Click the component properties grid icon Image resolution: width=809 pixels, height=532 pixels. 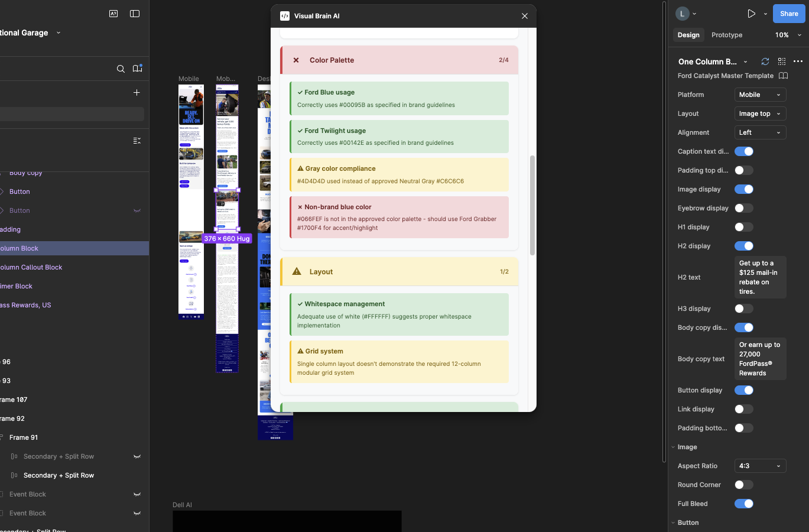782,61
